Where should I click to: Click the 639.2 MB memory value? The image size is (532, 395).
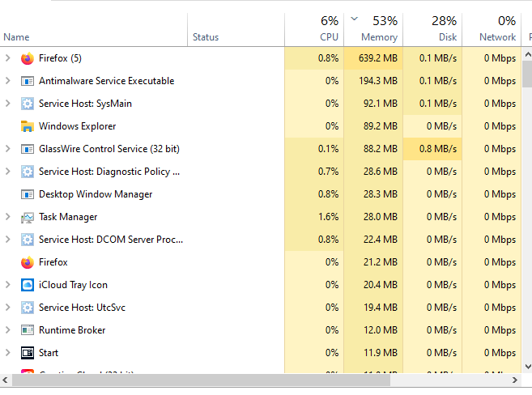(x=378, y=58)
